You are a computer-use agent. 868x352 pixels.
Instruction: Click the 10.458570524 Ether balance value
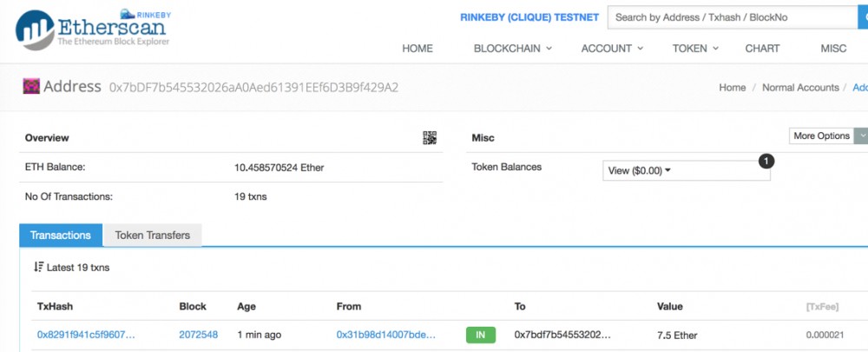(x=279, y=168)
